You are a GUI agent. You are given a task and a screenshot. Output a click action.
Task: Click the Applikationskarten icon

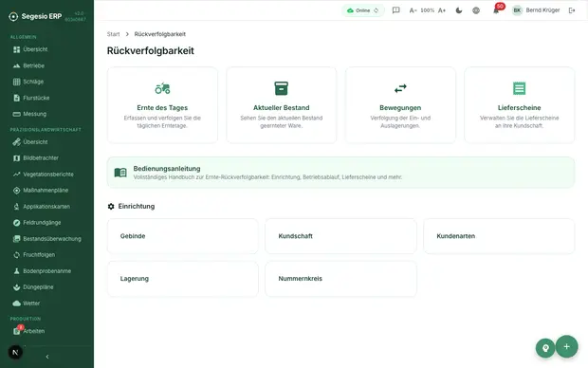pyautogui.click(x=16, y=207)
